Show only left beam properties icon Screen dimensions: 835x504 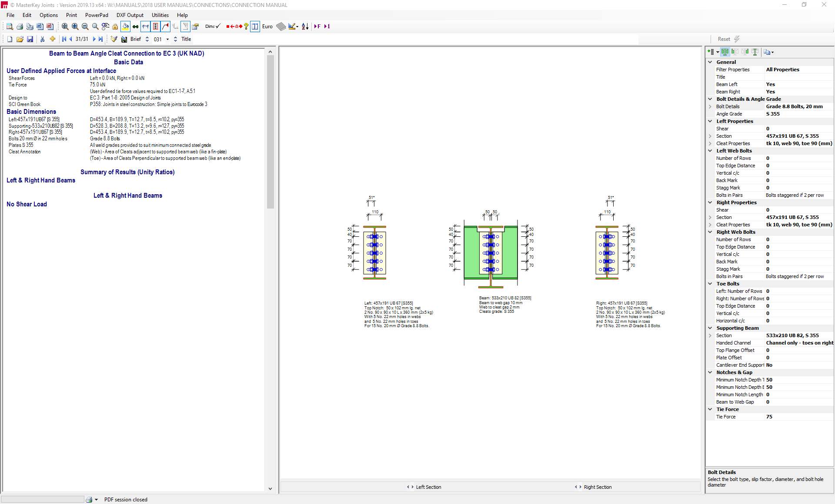(x=735, y=52)
